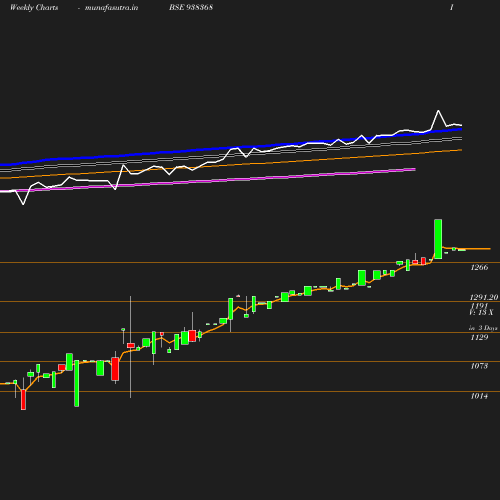Click the 1129 price level label
Viewport: 500px width, 500px height.
(x=479, y=337)
